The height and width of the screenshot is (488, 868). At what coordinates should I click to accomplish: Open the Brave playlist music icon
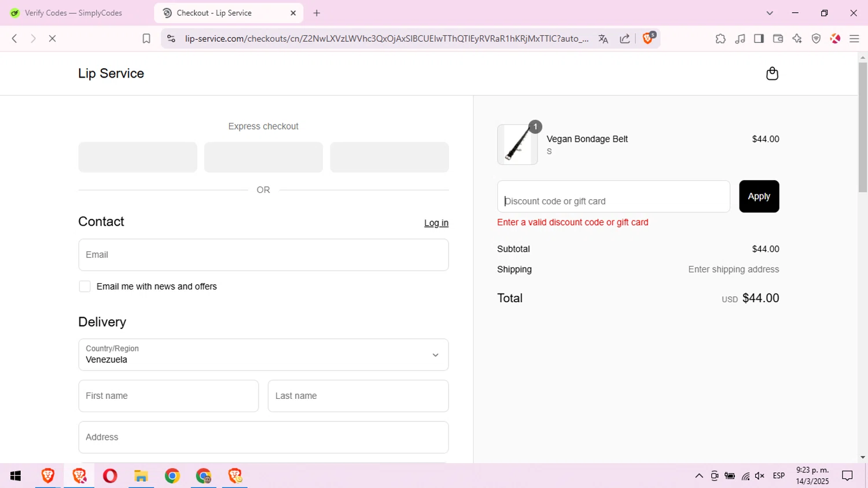740,39
